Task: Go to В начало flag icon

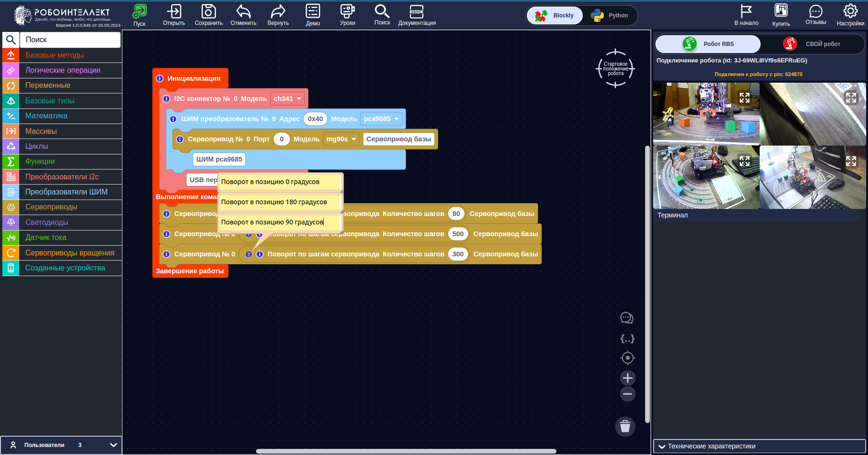Action: click(746, 11)
